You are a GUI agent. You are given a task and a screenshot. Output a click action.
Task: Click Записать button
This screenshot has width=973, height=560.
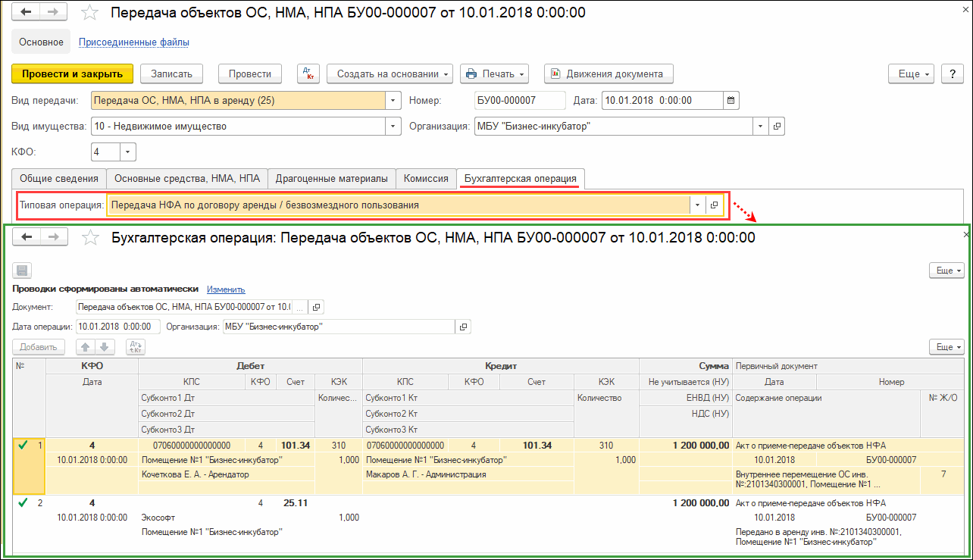point(172,74)
